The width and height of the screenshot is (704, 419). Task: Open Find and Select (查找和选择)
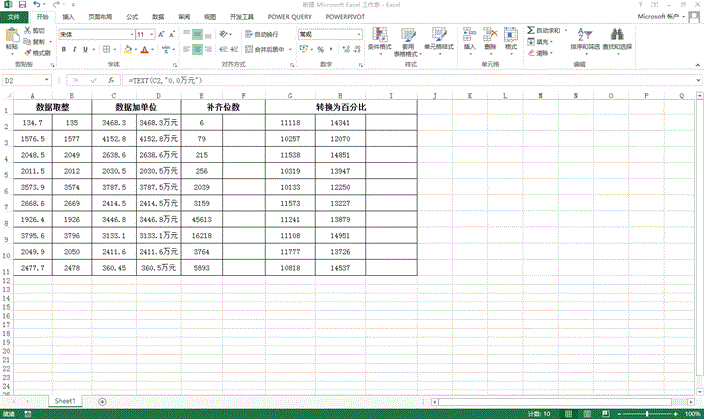coord(617,40)
